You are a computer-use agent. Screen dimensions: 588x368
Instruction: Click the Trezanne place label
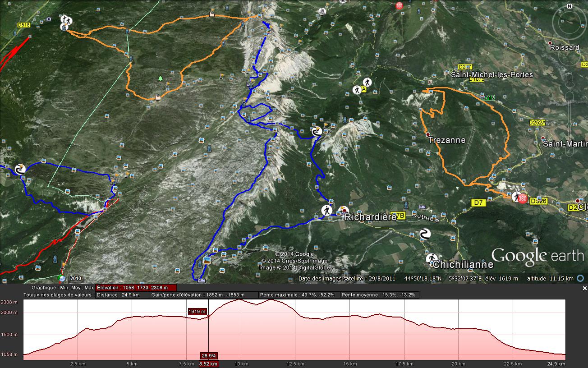pyautogui.click(x=446, y=140)
